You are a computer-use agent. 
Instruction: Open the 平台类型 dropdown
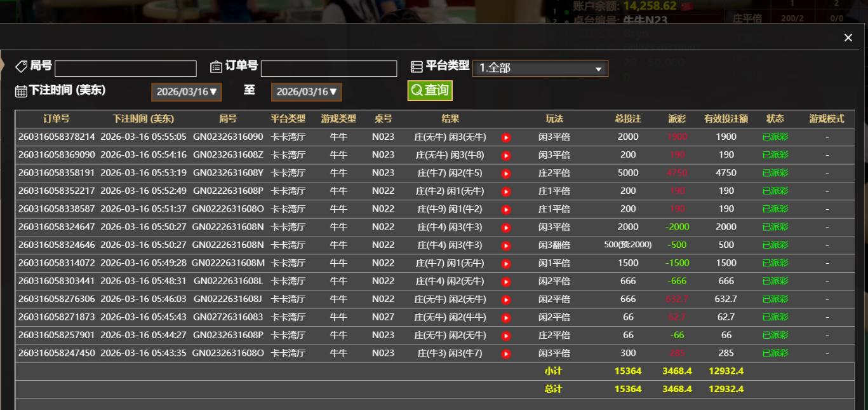click(x=540, y=69)
